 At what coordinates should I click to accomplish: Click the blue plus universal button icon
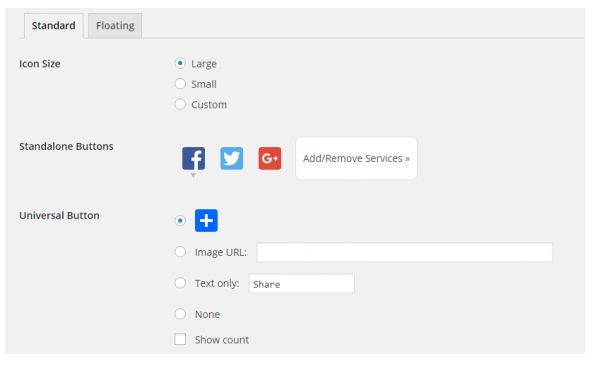click(206, 220)
